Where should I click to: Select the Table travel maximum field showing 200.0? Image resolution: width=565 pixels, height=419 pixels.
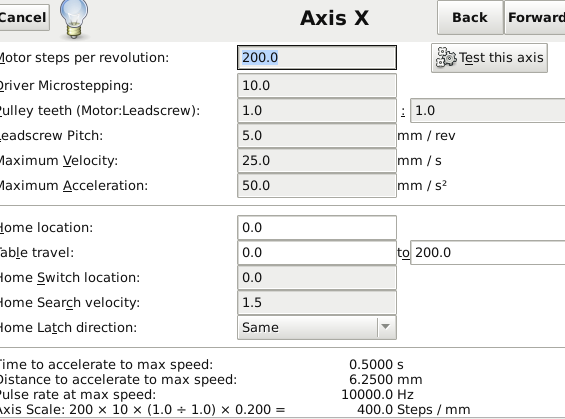(x=488, y=253)
